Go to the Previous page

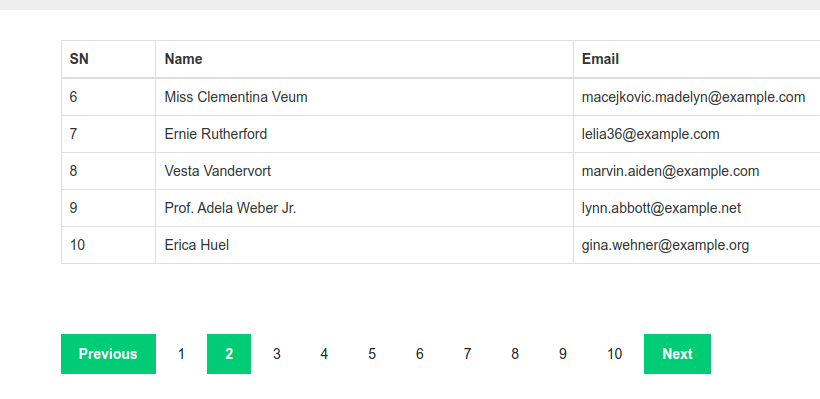tap(108, 354)
